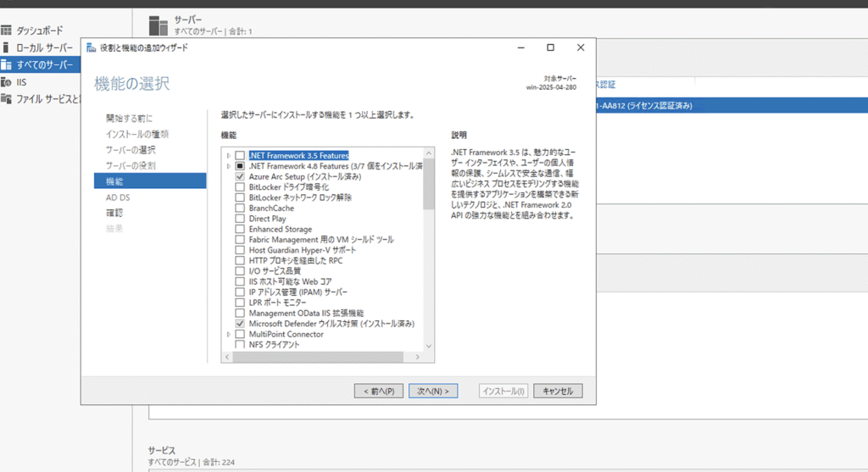This screenshot has width=868, height=472.
Task: Click the Dashboard icon in the sidebar
Action: point(6,31)
